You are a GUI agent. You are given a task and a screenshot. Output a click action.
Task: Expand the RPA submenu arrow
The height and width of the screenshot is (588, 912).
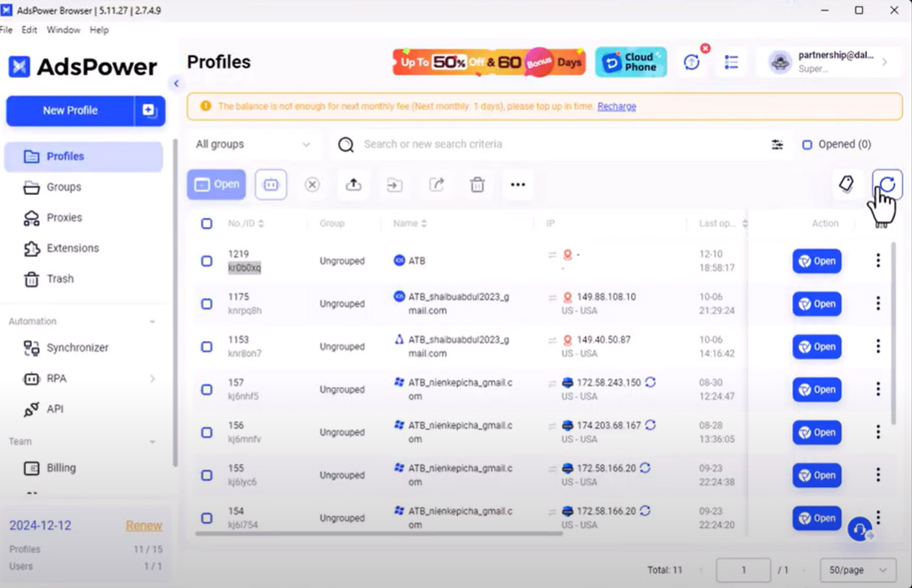(152, 378)
